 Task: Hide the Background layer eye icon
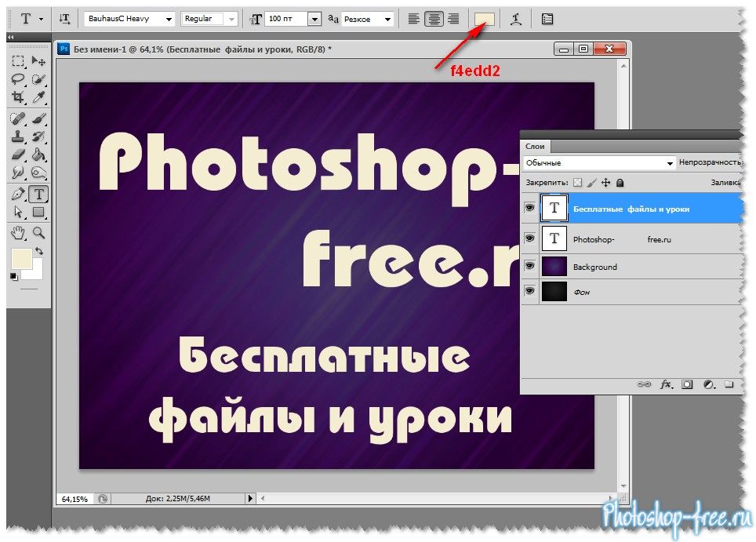(529, 267)
